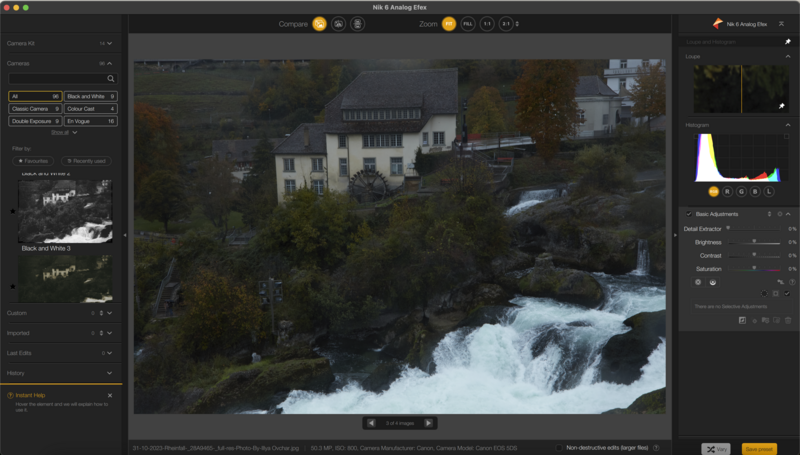Screen dimensions: 800x455
Task: Delete selective adjustment trash icon
Action: [x=788, y=320]
